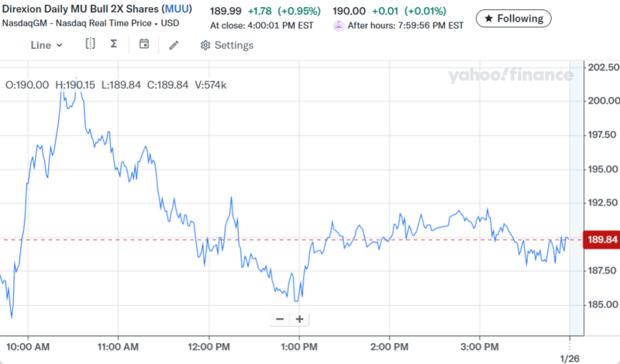The image size is (620, 364).
Task: Open chart Settings
Action: (x=226, y=45)
